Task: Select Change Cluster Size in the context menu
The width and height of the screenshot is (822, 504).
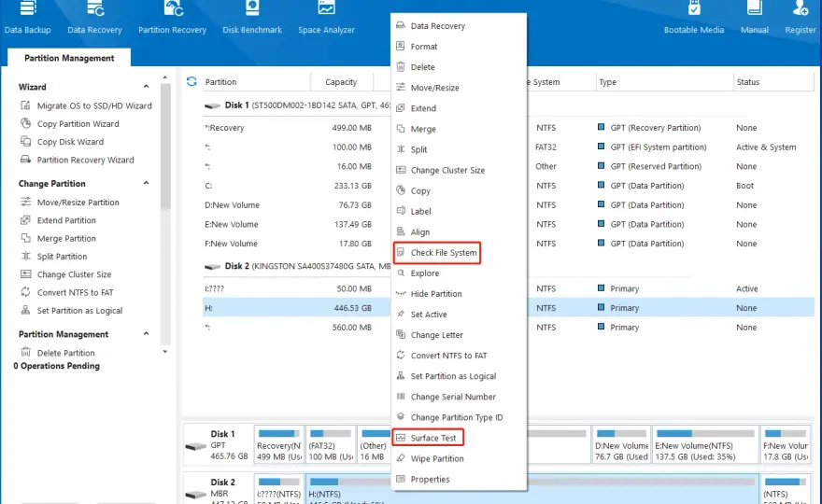Action: 459,170
